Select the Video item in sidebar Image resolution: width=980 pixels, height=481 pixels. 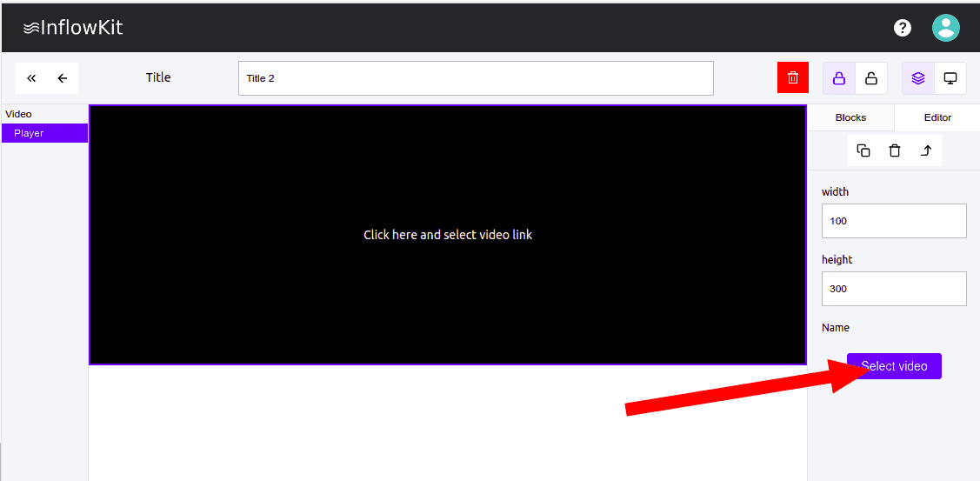(x=18, y=114)
